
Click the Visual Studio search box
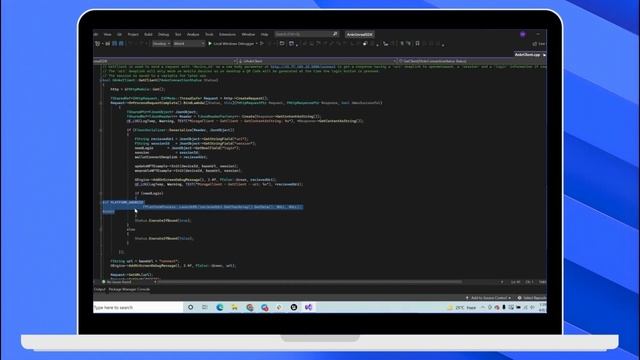[306, 34]
